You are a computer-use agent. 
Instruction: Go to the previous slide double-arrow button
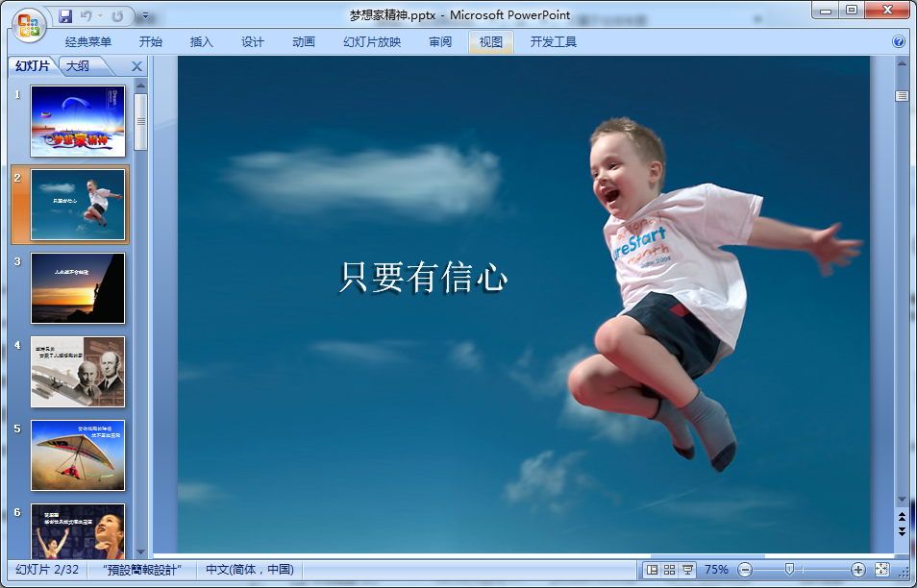pyautogui.click(x=902, y=517)
